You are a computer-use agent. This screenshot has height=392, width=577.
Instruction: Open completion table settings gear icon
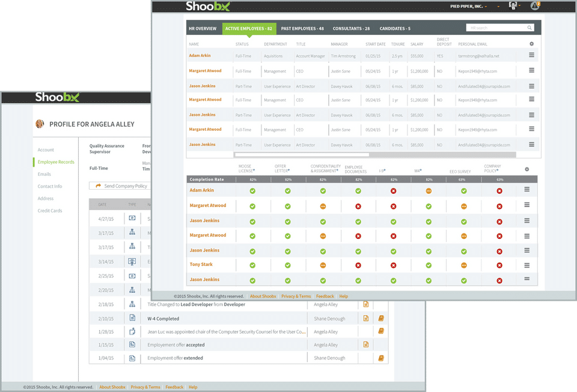click(x=527, y=169)
